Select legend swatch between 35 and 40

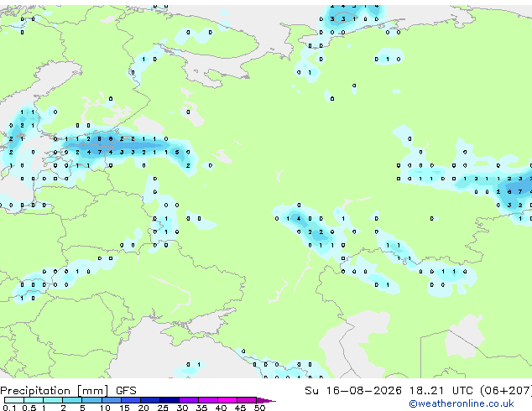point(207,400)
